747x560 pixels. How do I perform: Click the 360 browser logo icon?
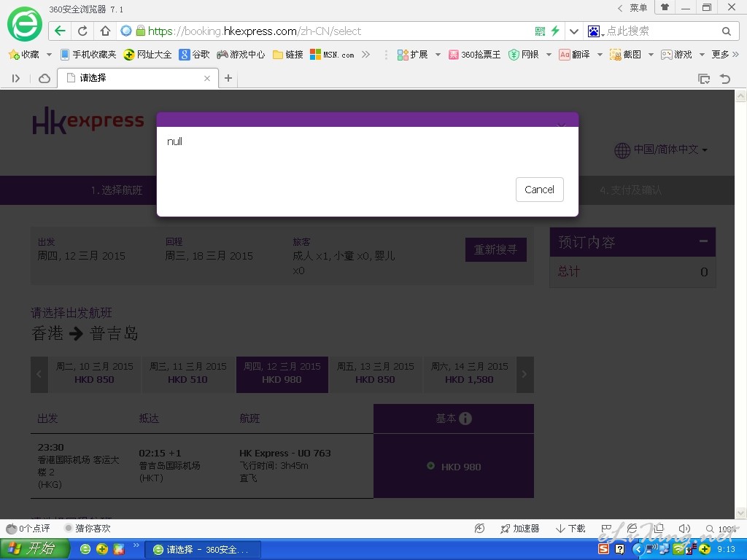(x=24, y=24)
